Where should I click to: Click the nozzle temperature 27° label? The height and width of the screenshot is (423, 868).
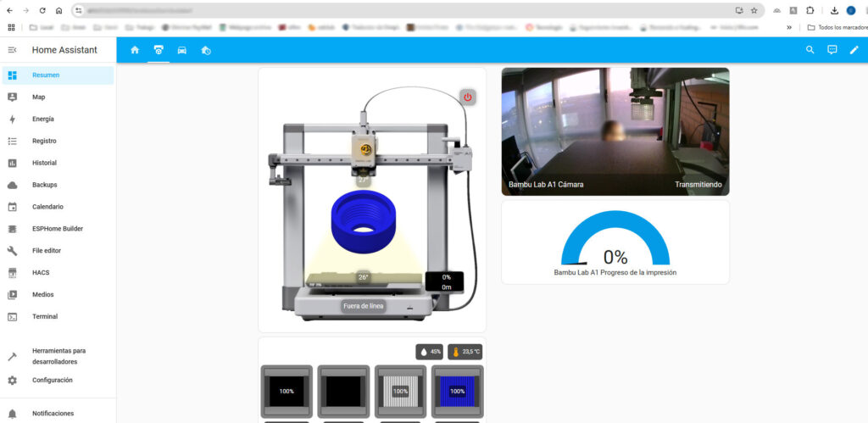pyautogui.click(x=363, y=180)
